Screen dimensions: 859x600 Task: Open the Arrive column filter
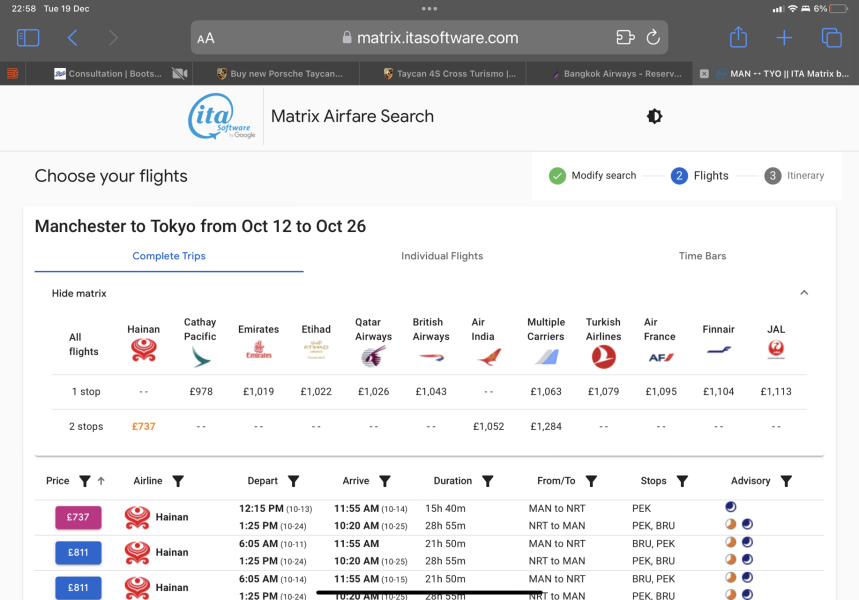point(385,481)
